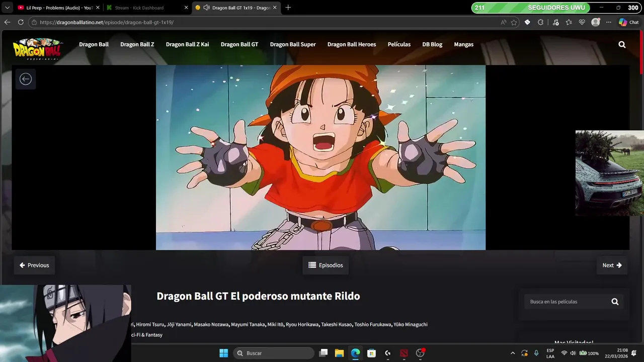Open the Jōji Yanami cast link
This screenshot has width=644, height=362.
click(179, 324)
